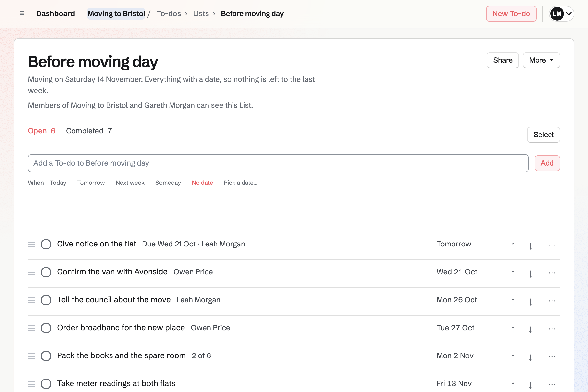The height and width of the screenshot is (392, 588).
Task: Click the 'Tomorrow' date on Give notice row
Action: 454,244
